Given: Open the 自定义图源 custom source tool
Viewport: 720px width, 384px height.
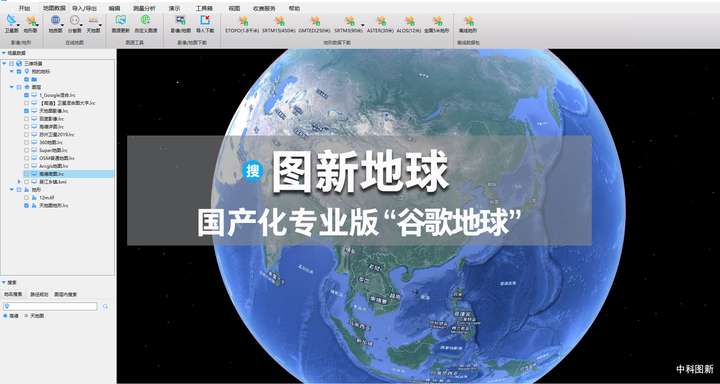Looking at the screenshot, I should coord(146,20).
